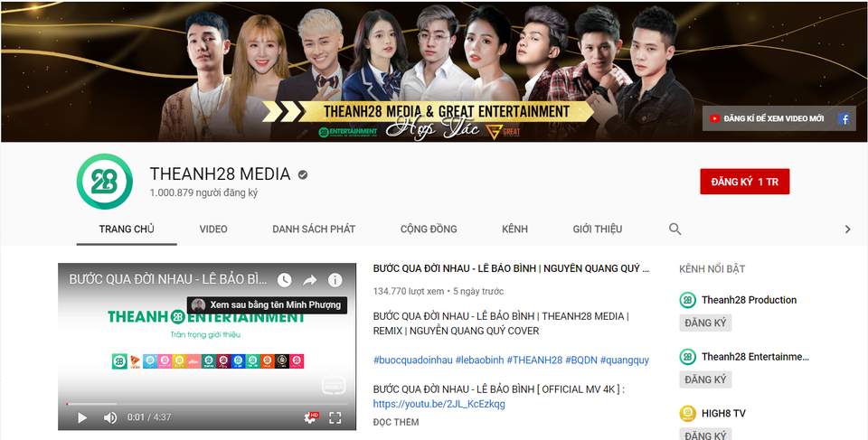Click Theanh28 Production channel avatar
Image resolution: width=868 pixels, height=440 pixels.
[x=687, y=300]
